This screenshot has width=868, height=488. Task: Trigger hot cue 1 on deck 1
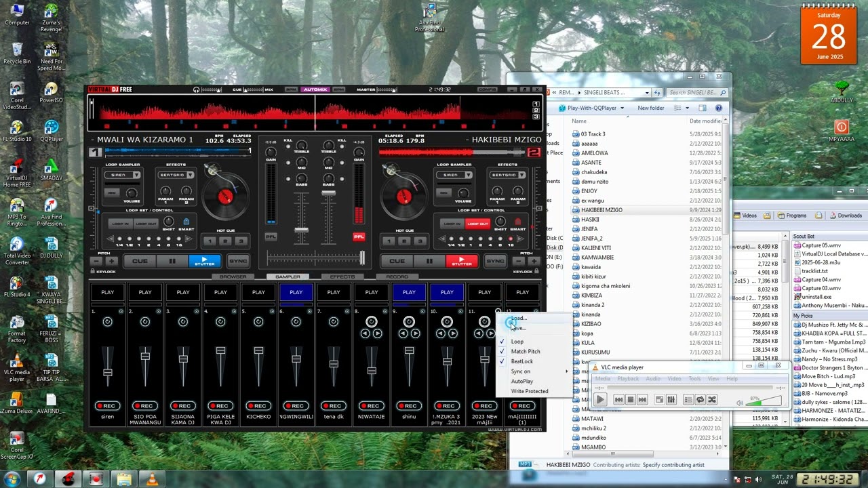(210, 241)
